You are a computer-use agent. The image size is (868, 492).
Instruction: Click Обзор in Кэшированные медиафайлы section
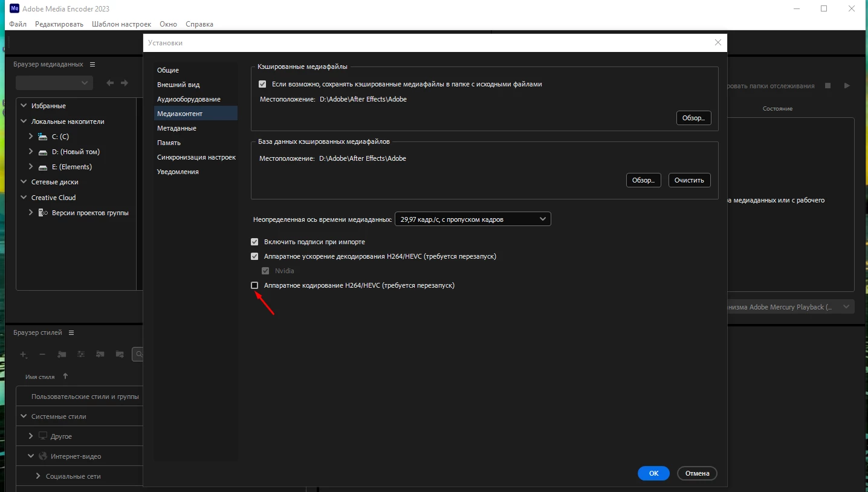(x=693, y=118)
